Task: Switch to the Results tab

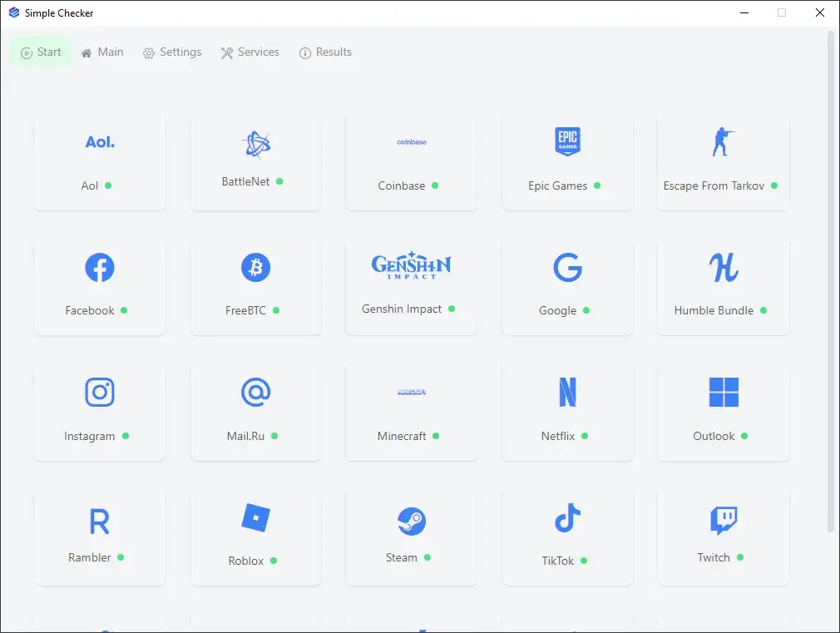Action: tap(325, 52)
